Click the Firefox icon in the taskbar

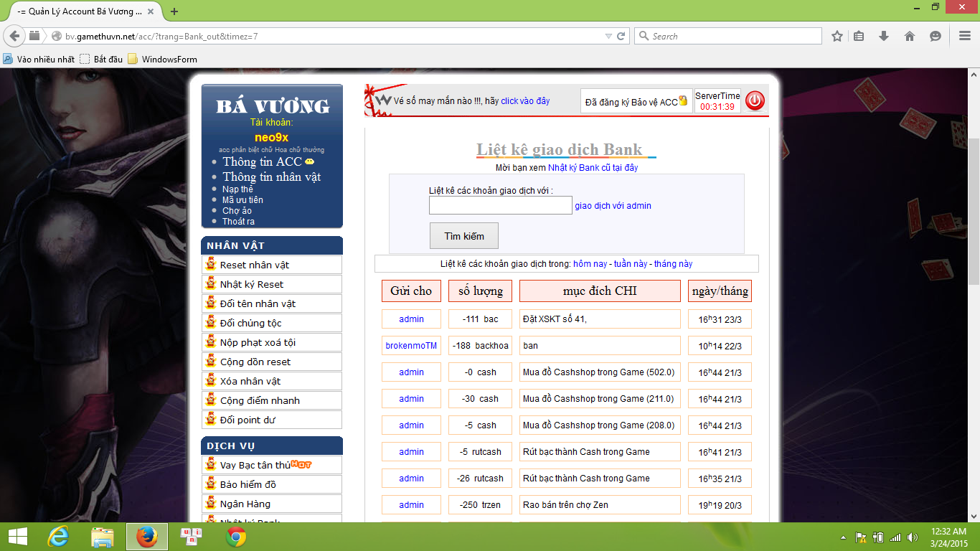coord(147,537)
